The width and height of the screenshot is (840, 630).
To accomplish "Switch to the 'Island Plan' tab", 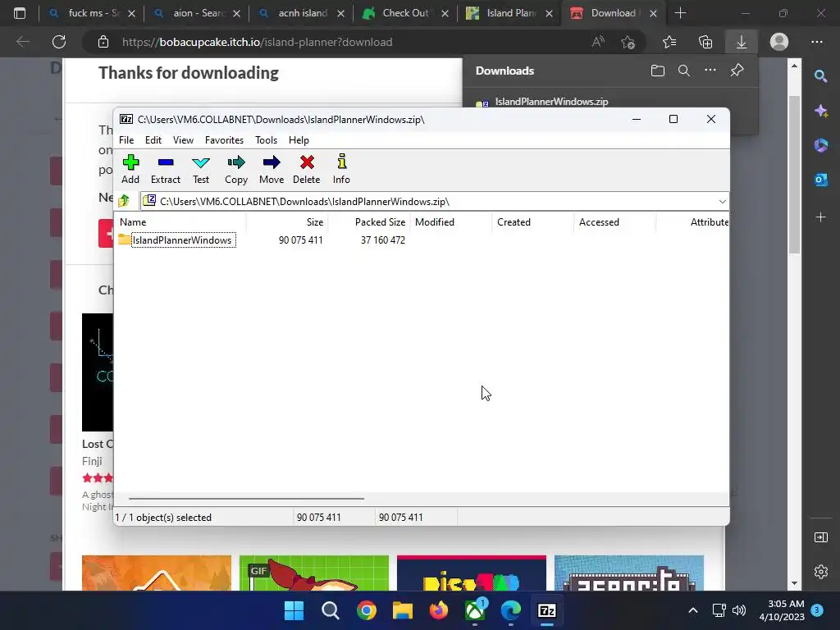I will pos(510,13).
